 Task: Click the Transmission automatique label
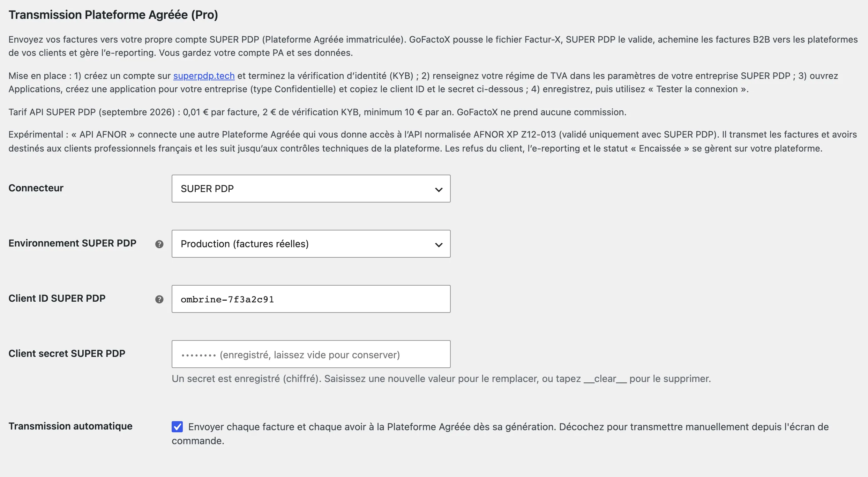pos(70,426)
